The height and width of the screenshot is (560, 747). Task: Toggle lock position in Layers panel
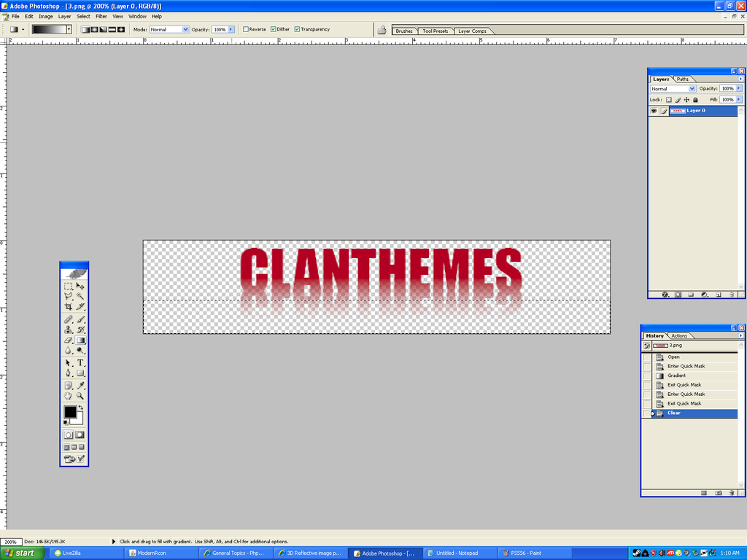click(686, 100)
